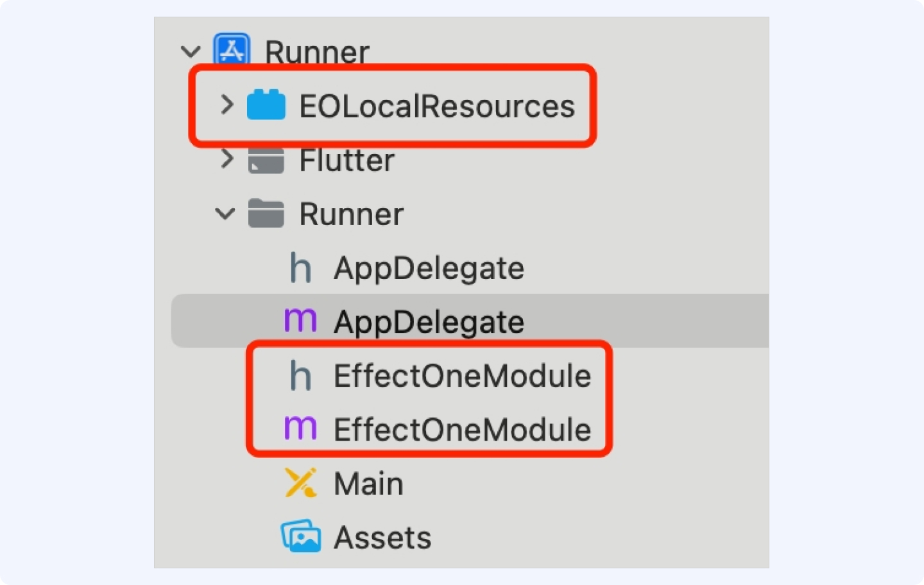Screen dimensions: 924x585
Task: Expand the Flutter group
Action: (x=227, y=158)
